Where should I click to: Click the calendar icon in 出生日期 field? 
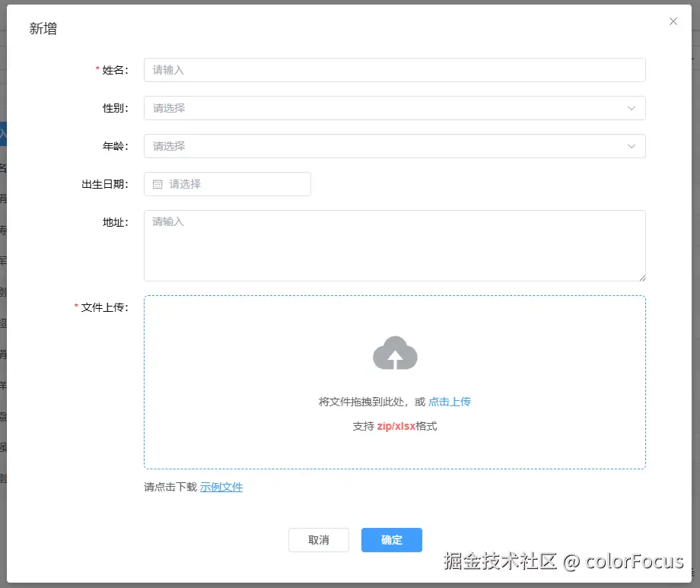(x=157, y=184)
